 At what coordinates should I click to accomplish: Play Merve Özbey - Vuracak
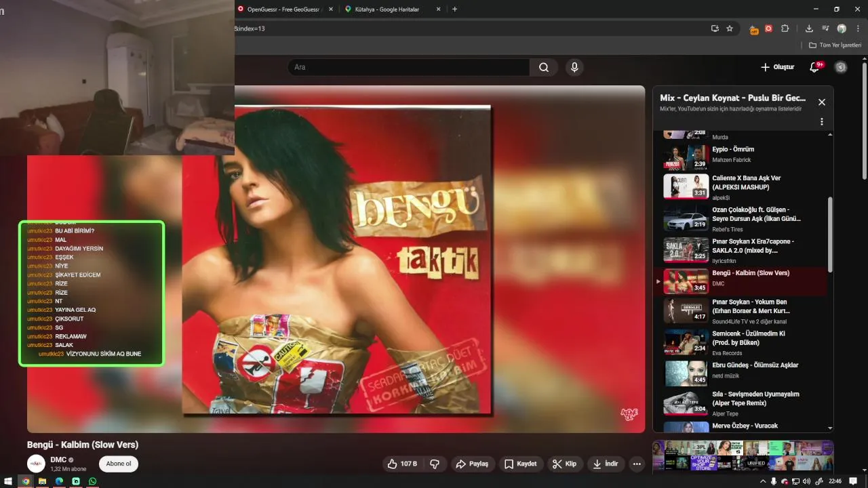point(743,426)
